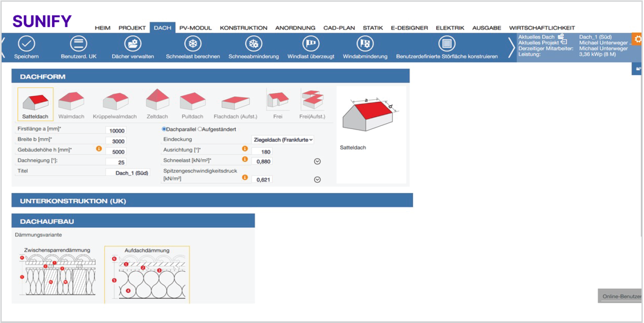Pick the Zeltdach roof shape

coord(158,104)
